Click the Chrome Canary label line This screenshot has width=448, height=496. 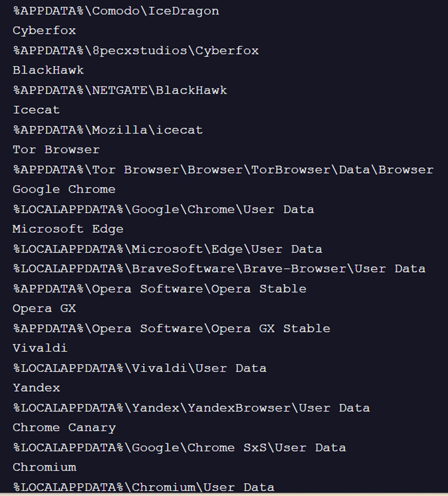64,427
